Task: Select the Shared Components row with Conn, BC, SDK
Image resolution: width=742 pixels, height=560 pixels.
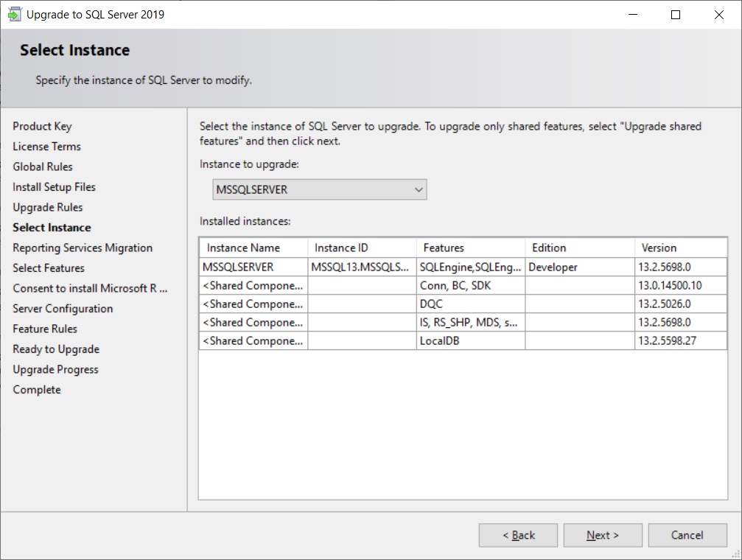Action: [x=463, y=285]
